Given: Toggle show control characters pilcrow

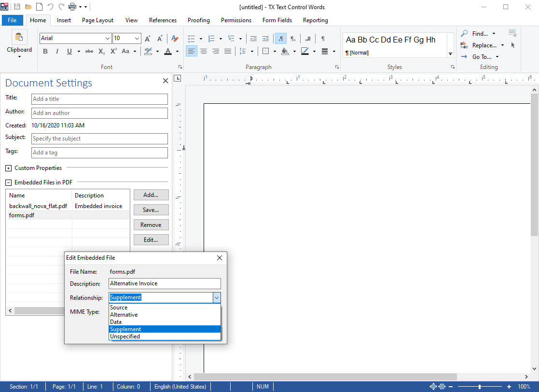Looking at the screenshot, I should (x=323, y=39).
